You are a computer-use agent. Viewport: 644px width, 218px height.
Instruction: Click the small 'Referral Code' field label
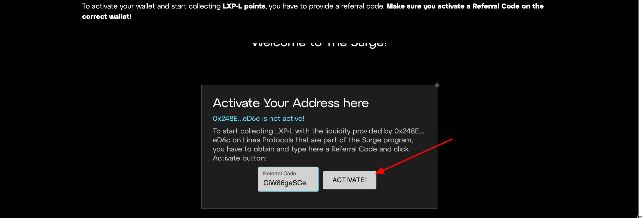[x=279, y=173]
